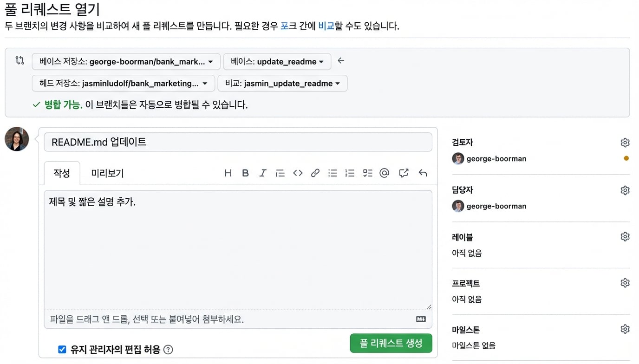
Task: Reference an issue with the cross-reference icon
Action: (x=404, y=173)
